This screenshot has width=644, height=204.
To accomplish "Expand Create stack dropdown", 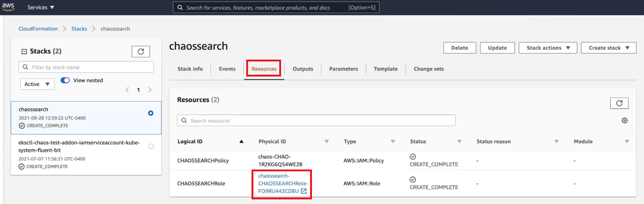I will pos(609,48).
